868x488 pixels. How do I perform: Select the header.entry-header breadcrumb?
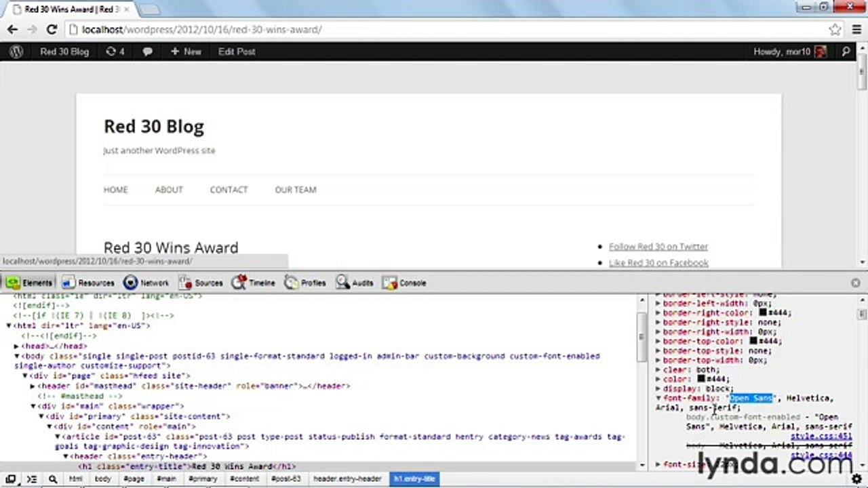coord(347,479)
